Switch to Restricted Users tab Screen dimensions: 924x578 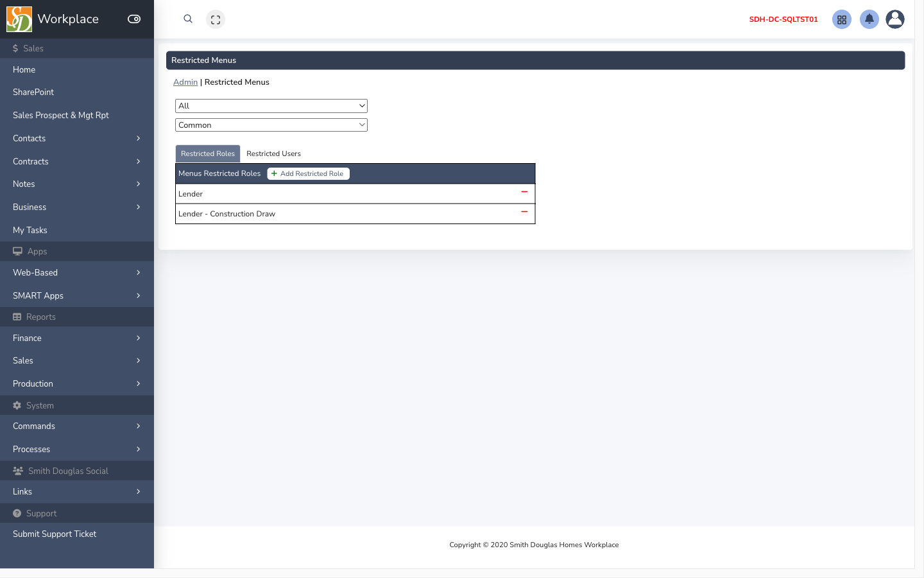tap(273, 153)
